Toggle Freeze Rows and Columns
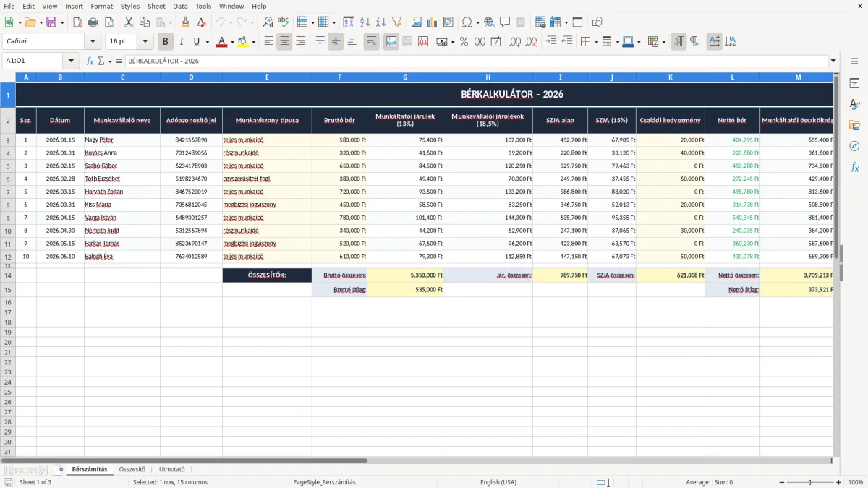Viewport: 868px width, 488px height. pyautogui.click(x=555, y=22)
